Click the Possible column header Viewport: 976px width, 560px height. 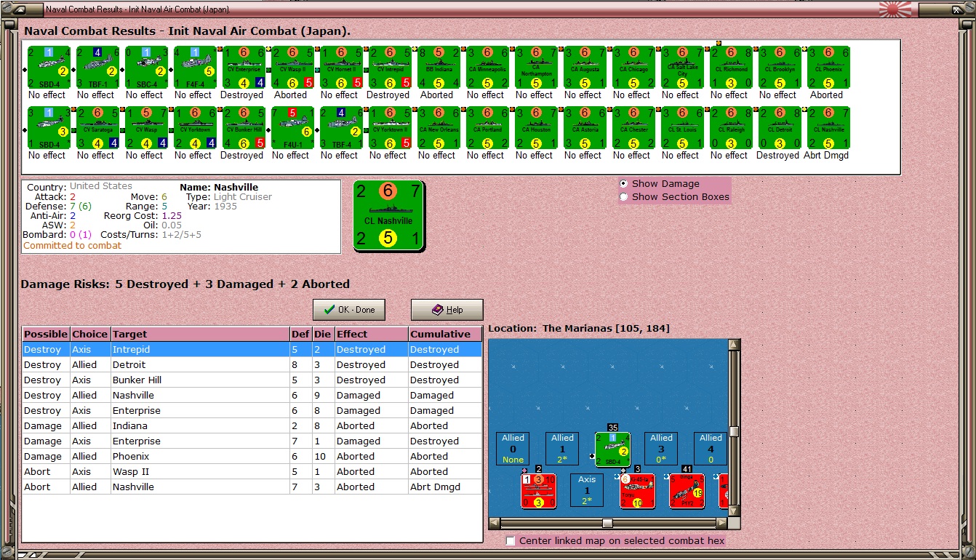point(46,334)
